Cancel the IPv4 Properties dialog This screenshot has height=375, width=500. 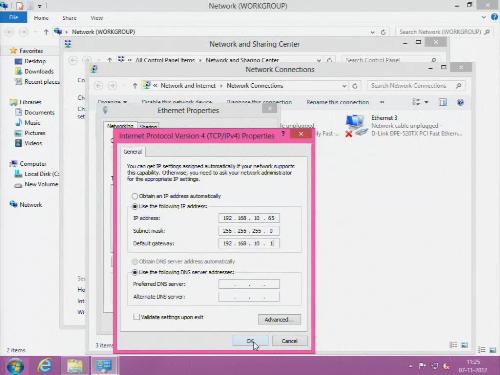tap(289, 341)
